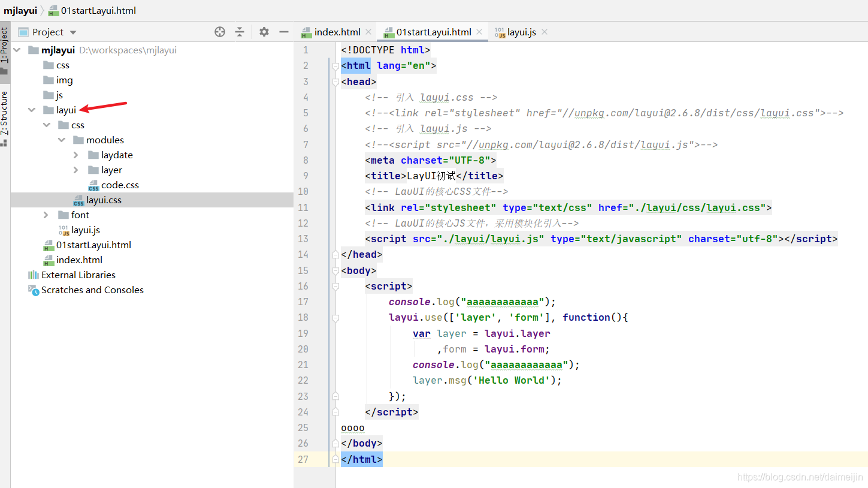Select the modules folder
The height and width of the screenshot is (488, 868).
pos(105,140)
